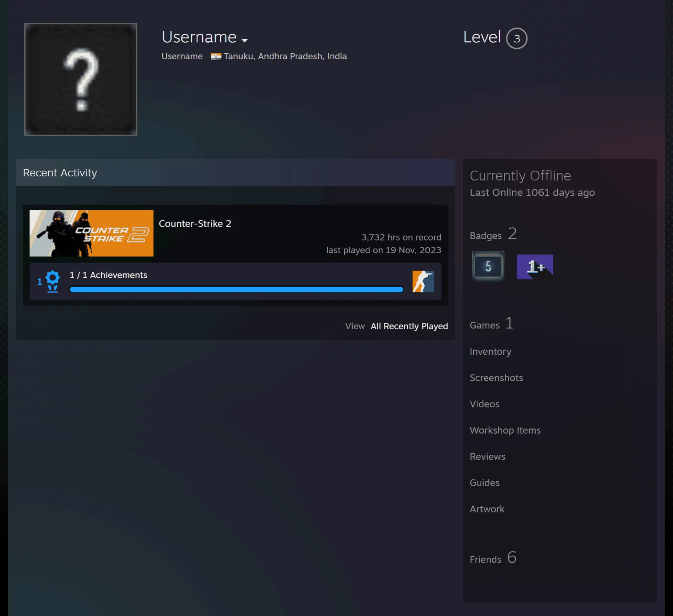Open the purple 1+ game collector badge
This screenshot has width=673, height=616.
pos(535,267)
